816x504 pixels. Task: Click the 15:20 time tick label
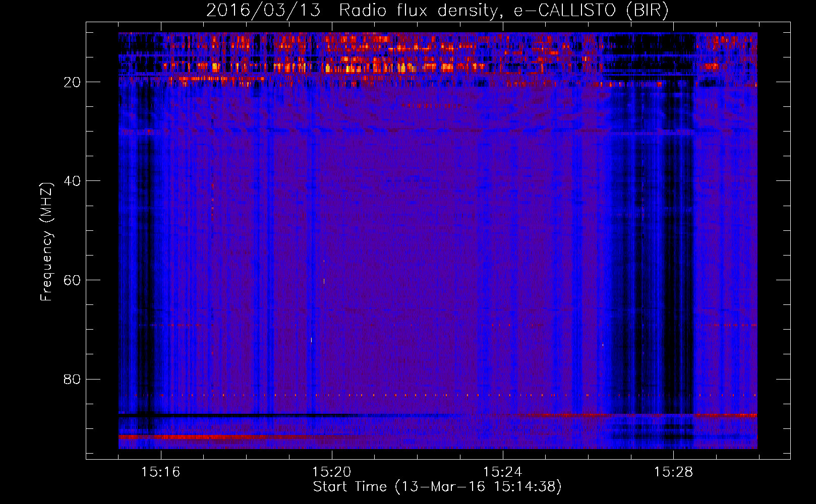point(331,472)
